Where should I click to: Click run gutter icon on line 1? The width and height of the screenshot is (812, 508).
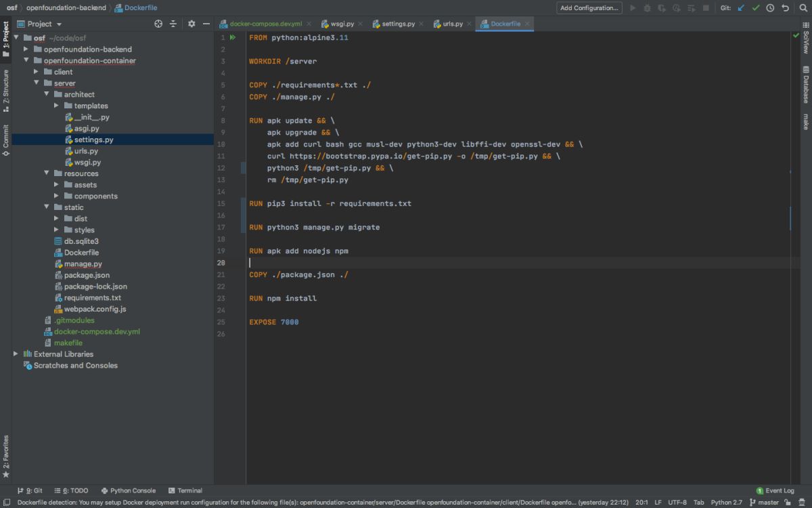tap(233, 38)
